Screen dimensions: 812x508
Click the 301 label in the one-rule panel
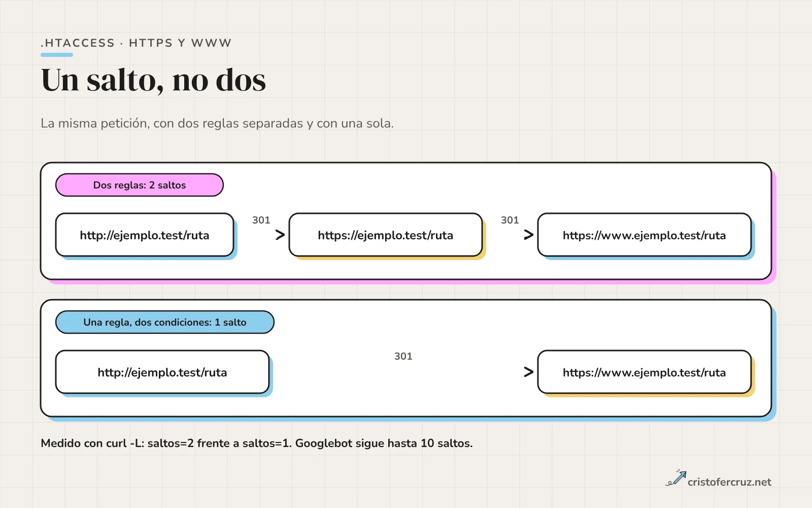pos(403,356)
